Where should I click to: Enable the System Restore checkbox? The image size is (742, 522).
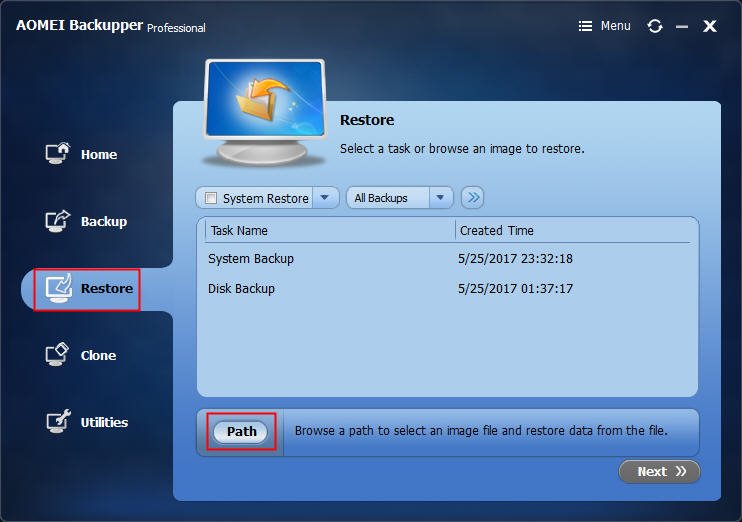211,198
